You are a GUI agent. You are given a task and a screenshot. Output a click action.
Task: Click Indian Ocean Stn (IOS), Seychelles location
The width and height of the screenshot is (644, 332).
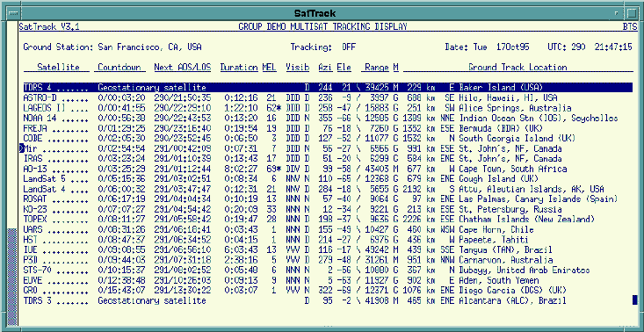pos(538,119)
